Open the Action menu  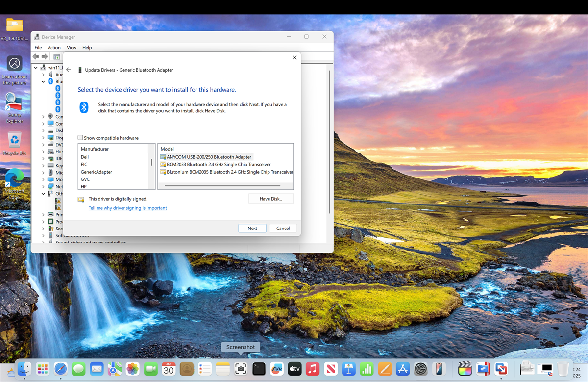coord(54,48)
